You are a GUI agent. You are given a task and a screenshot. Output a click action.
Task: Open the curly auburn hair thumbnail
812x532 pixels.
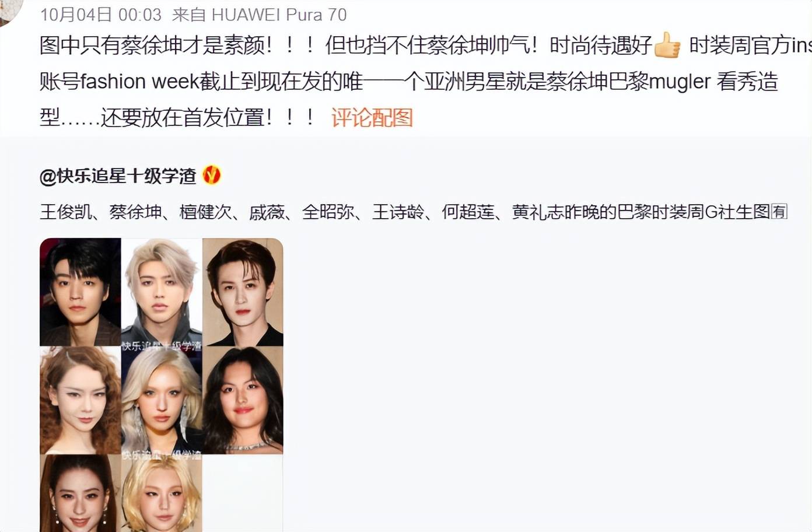click(x=80, y=400)
